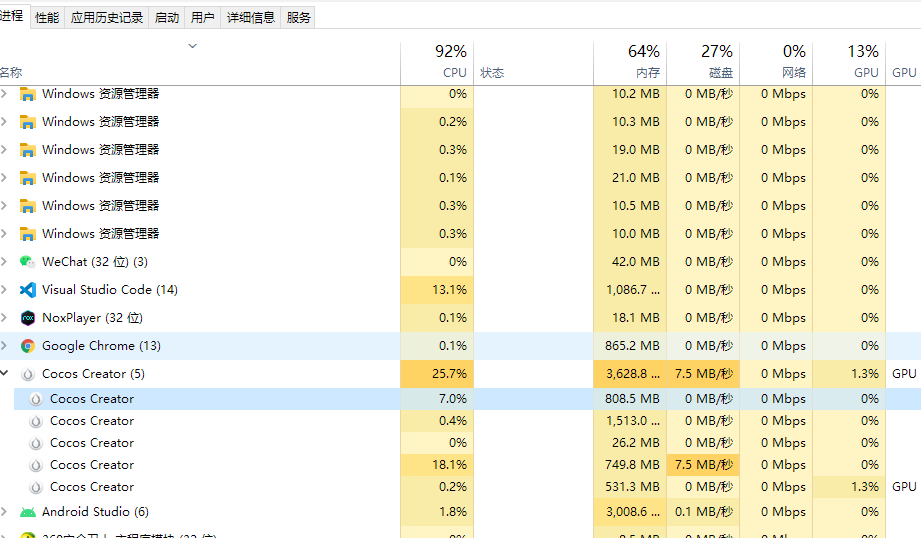This screenshot has height=538, width=921.
Task: Click the Cocos Creator (5) group icon
Action: click(x=28, y=374)
